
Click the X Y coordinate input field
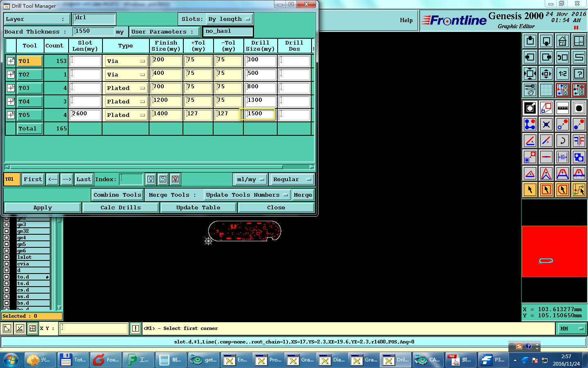coord(94,328)
